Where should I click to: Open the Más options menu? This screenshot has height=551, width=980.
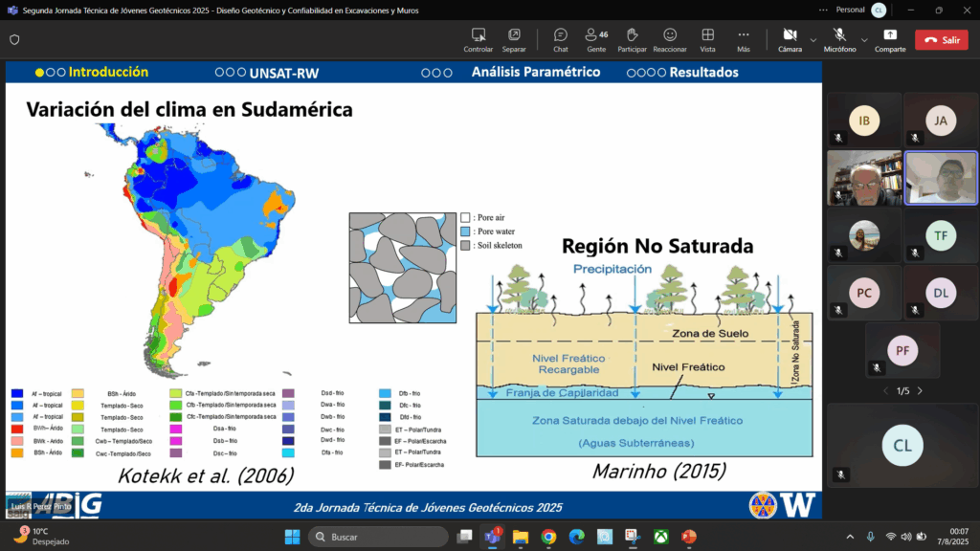click(x=744, y=39)
